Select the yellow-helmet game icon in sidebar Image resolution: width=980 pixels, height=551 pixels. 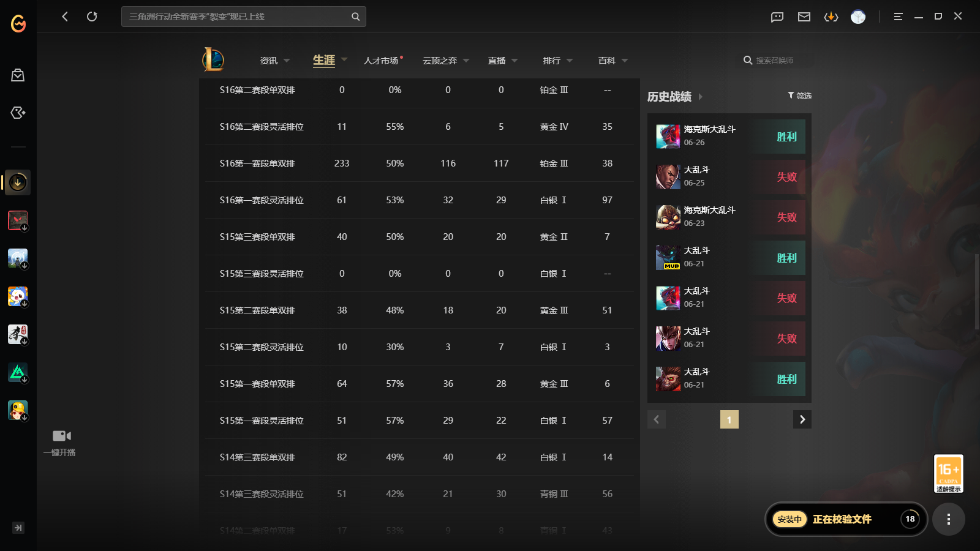[x=18, y=410]
